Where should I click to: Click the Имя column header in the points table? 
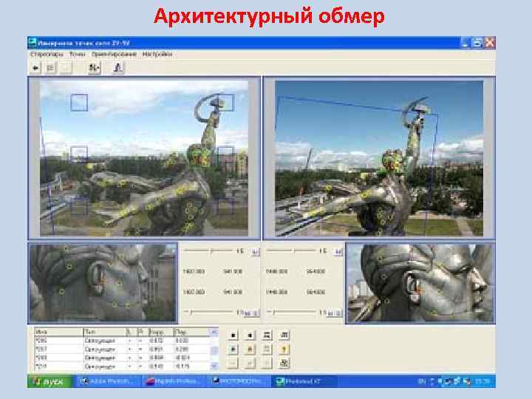tap(58, 332)
